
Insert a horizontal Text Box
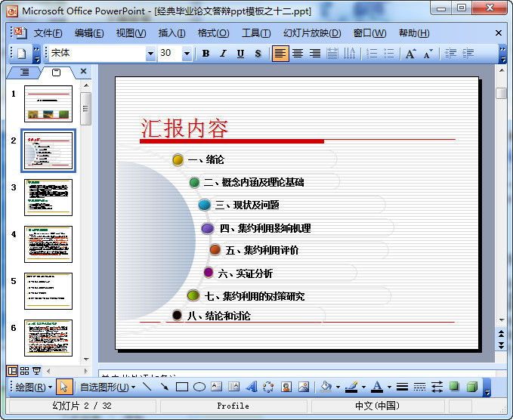point(217,387)
